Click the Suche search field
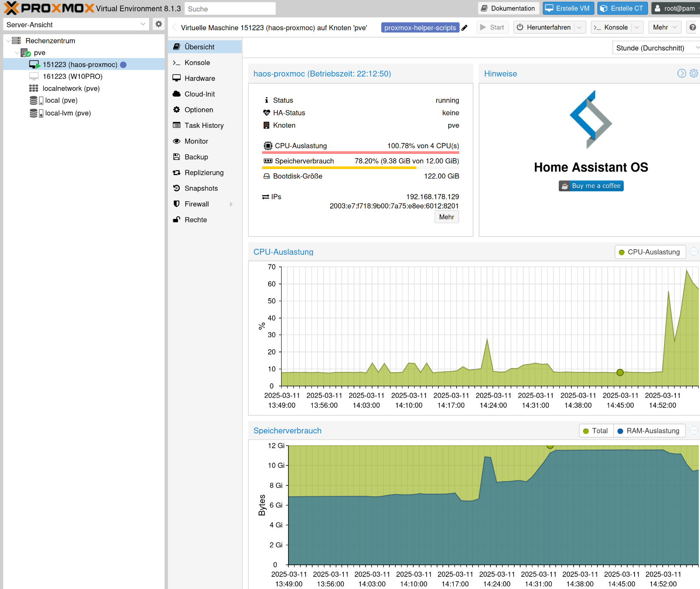Viewport: 700px width, 589px height. point(230,9)
